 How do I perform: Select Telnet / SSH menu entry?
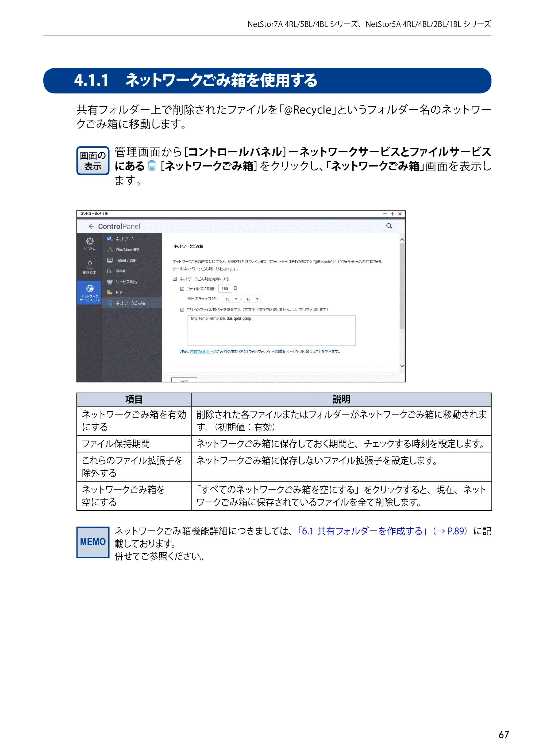(x=126, y=260)
